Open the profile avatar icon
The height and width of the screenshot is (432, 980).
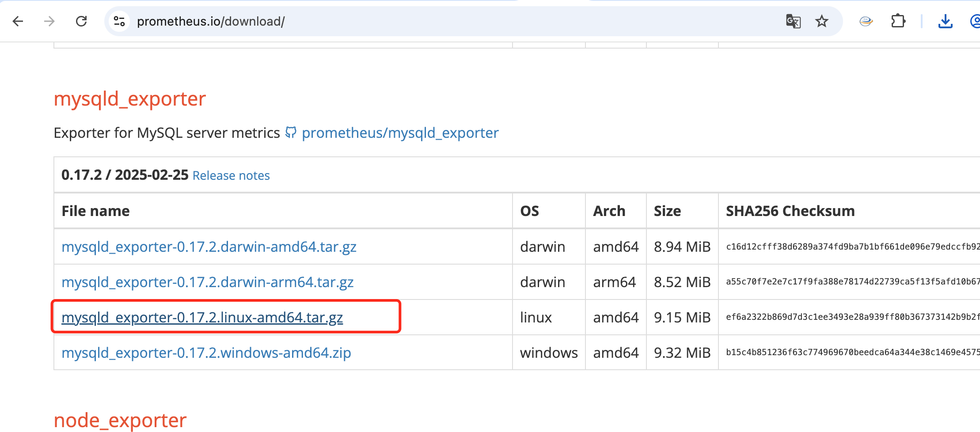(x=975, y=21)
